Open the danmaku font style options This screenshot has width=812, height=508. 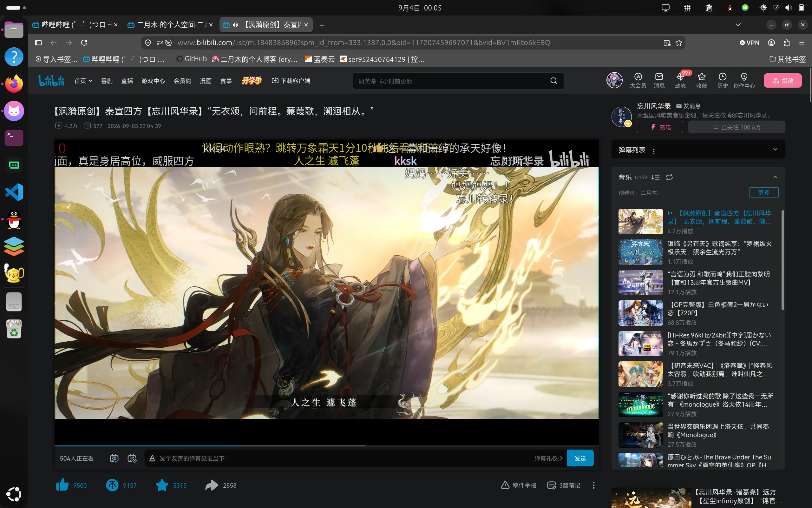[152, 458]
